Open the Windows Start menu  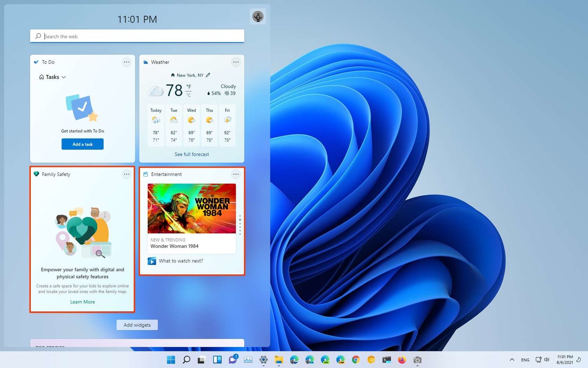pos(171,360)
